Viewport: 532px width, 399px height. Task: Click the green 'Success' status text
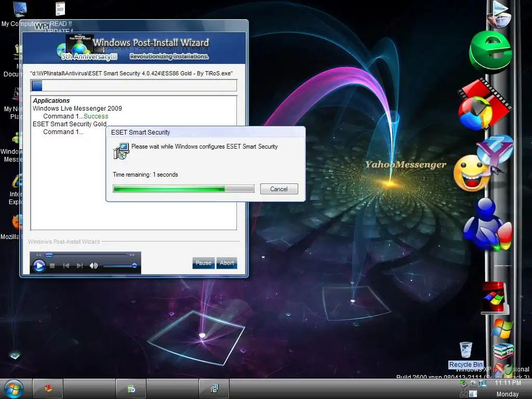click(96, 116)
